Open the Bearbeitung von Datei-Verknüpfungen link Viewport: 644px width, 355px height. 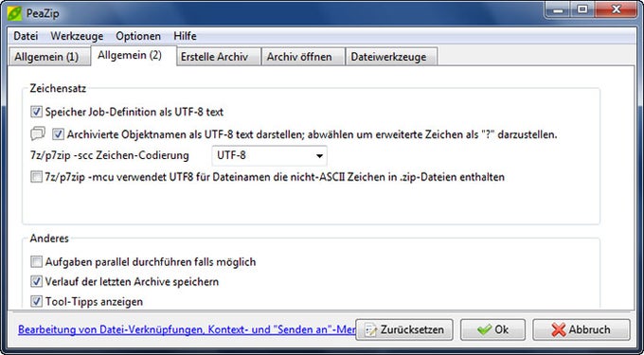[187, 329]
